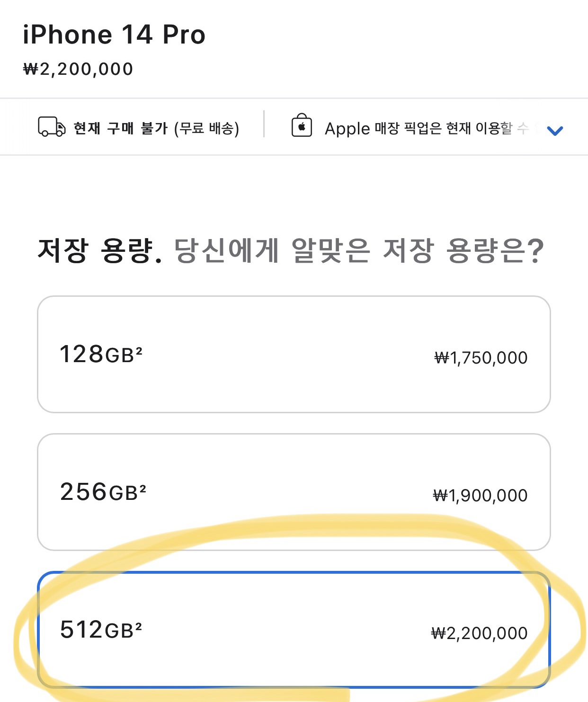The width and height of the screenshot is (588, 702).
Task: Click the divider between delivery and pickup
Action: pos(264,124)
